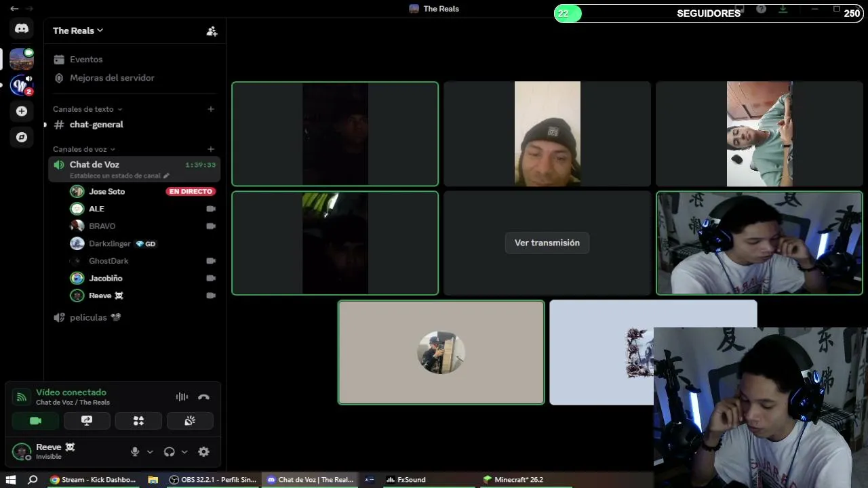Screen dimensions: 868x488
Task: Open Discord download update icon
Action: (783, 9)
